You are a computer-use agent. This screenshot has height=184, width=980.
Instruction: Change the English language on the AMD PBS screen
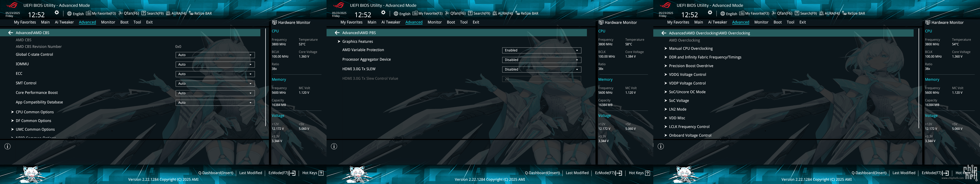click(402, 14)
